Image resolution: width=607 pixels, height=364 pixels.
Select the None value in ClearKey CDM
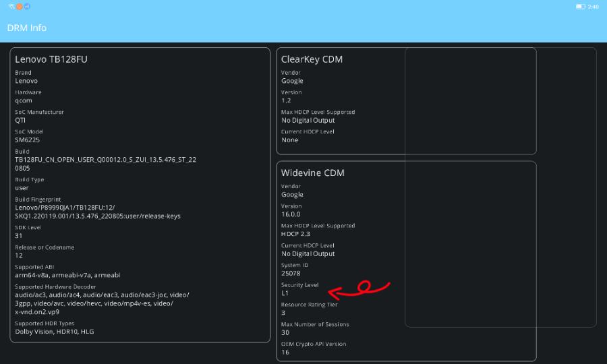(289, 140)
